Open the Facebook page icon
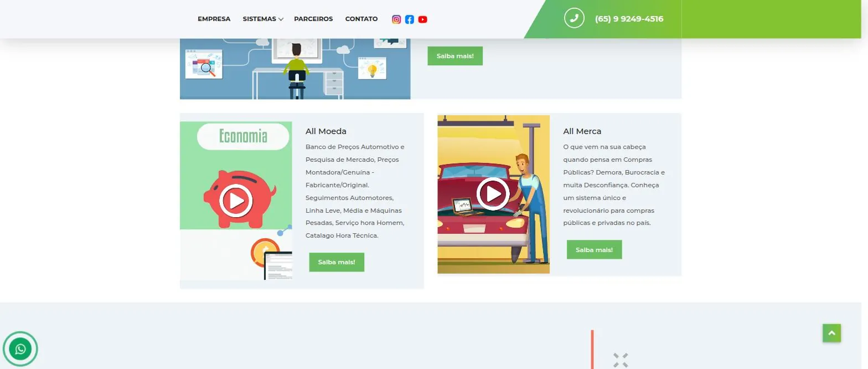Image resolution: width=868 pixels, height=369 pixels. (x=410, y=19)
